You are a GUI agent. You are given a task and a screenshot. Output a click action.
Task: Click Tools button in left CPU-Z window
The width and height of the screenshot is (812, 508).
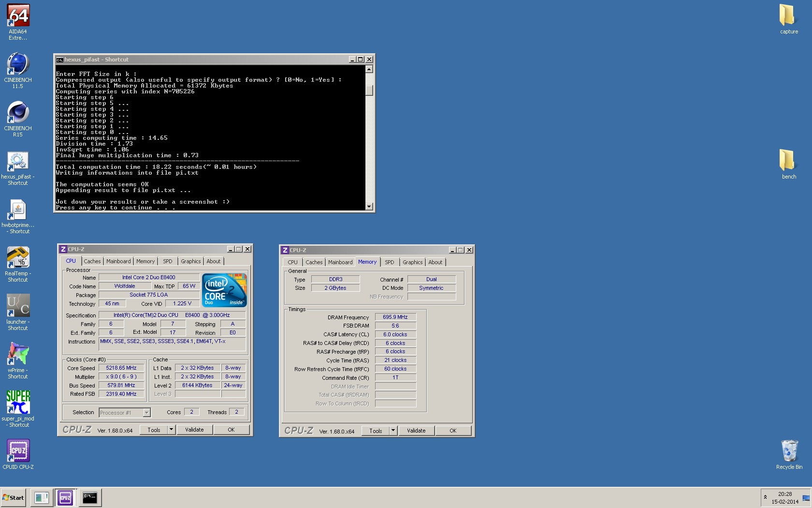(154, 430)
